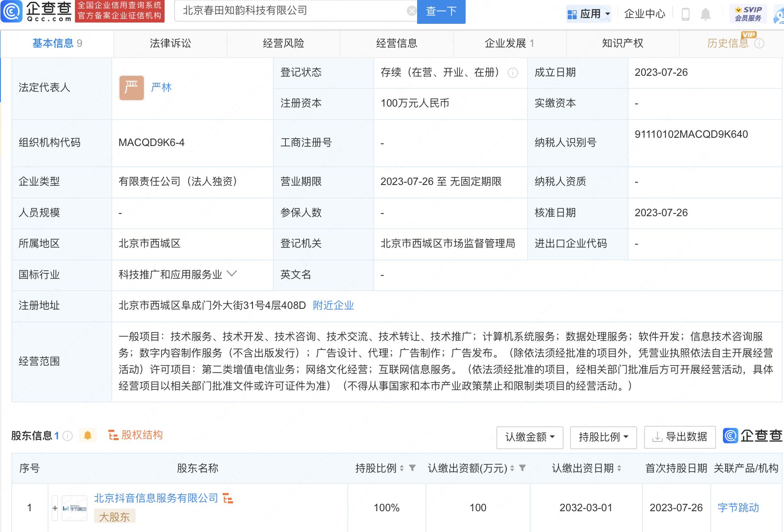The height and width of the screenshot is (532, 784).
Task: Click info icon beside 登记状态 value
Action: tap(513, 73)
